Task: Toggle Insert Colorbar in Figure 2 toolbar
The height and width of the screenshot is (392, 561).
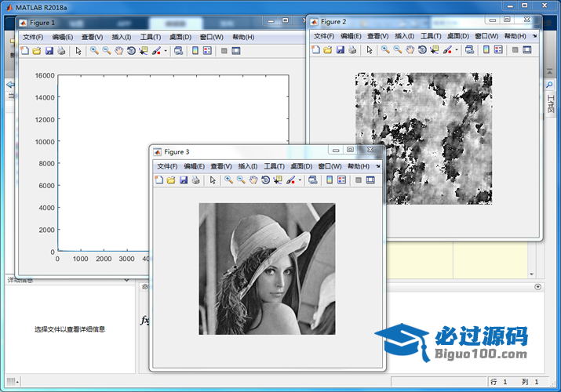Action: click(486, 49)
